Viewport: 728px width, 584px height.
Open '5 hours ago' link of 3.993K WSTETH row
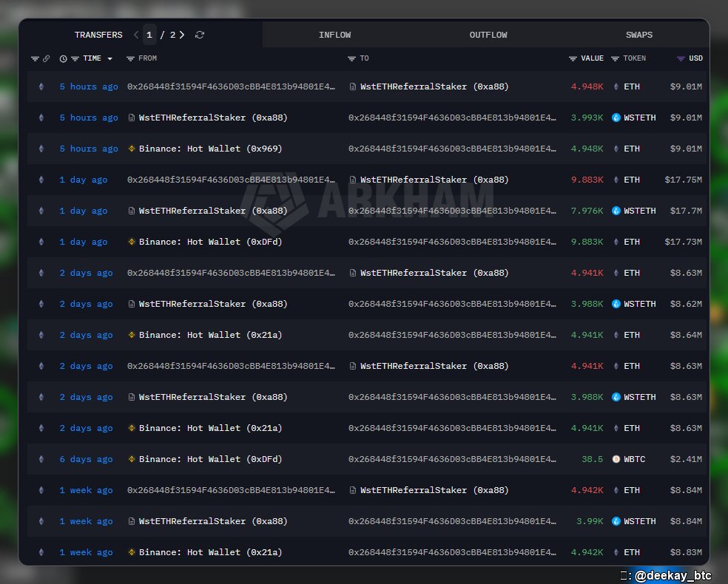pyautogui.click(x=89, y=118)
